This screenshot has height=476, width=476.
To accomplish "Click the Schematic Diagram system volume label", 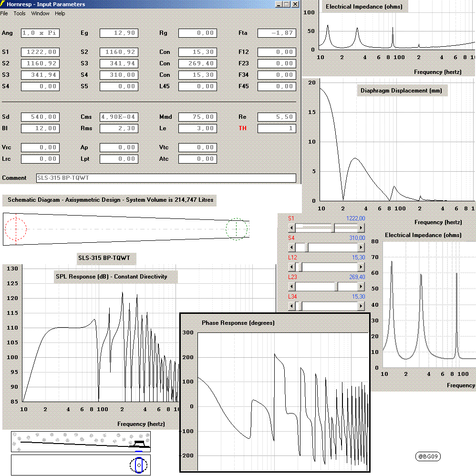I will tap(111, 200).
